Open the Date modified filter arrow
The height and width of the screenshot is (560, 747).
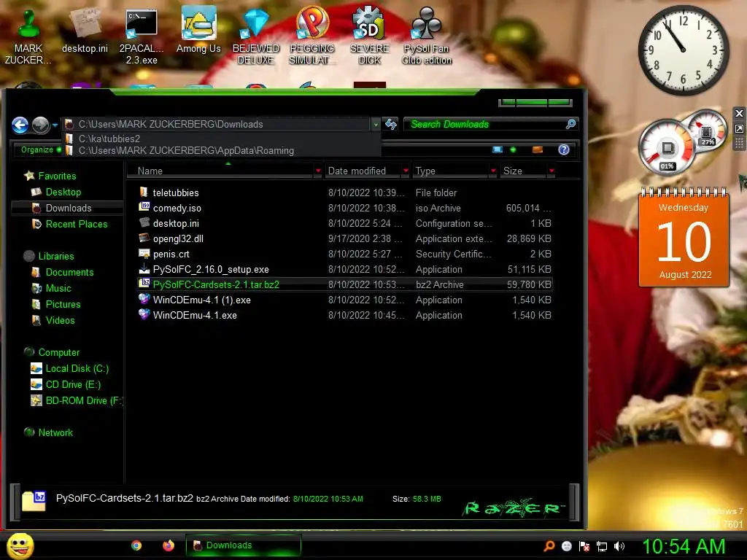[406, 171]
